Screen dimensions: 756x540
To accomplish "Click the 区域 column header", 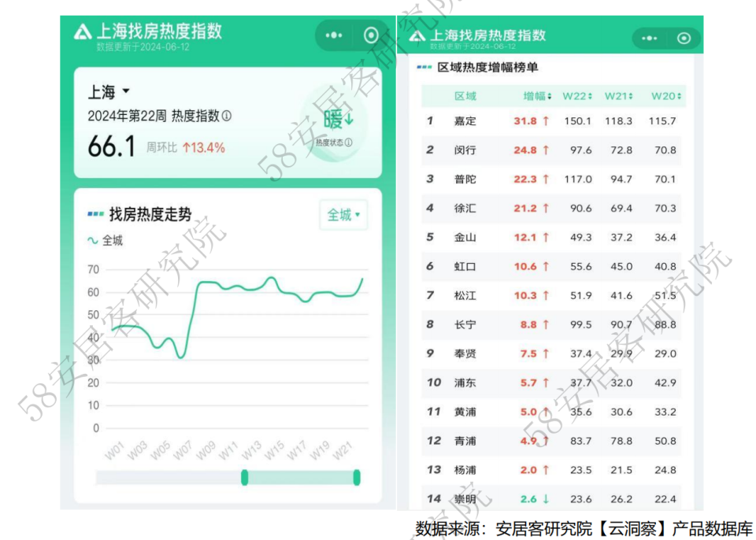I will [465, 96].
